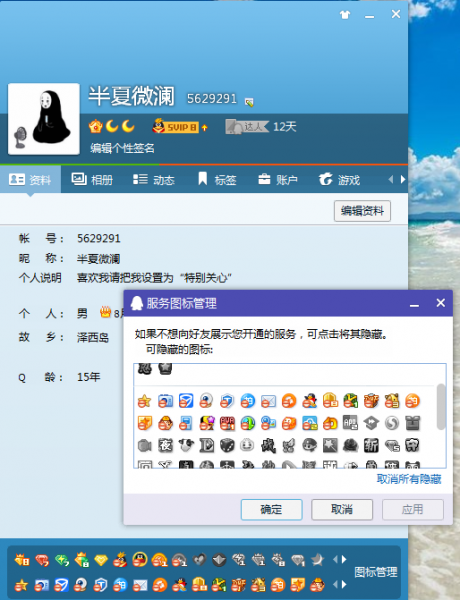Image resolution: width=460 pixels, height=600 pixels.
Task: Click the gold star icon in bottom icon bar
Action: click(x=21, y=585)
